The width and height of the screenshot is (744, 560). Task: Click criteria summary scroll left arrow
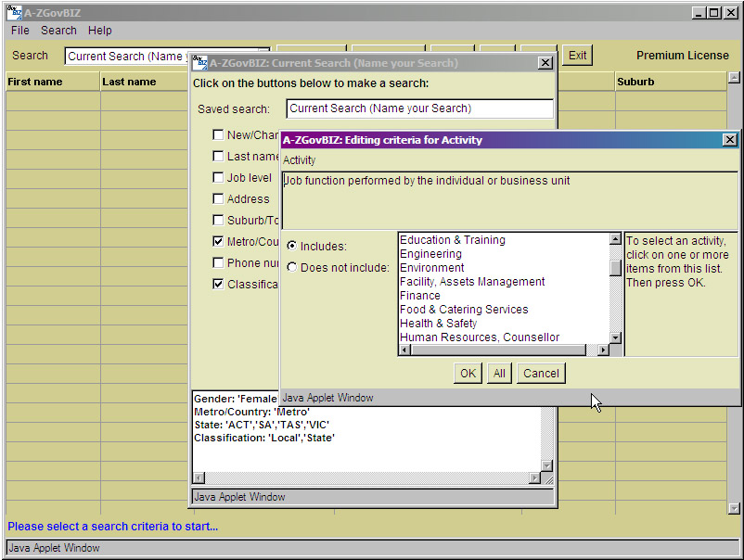coord(199,478)
